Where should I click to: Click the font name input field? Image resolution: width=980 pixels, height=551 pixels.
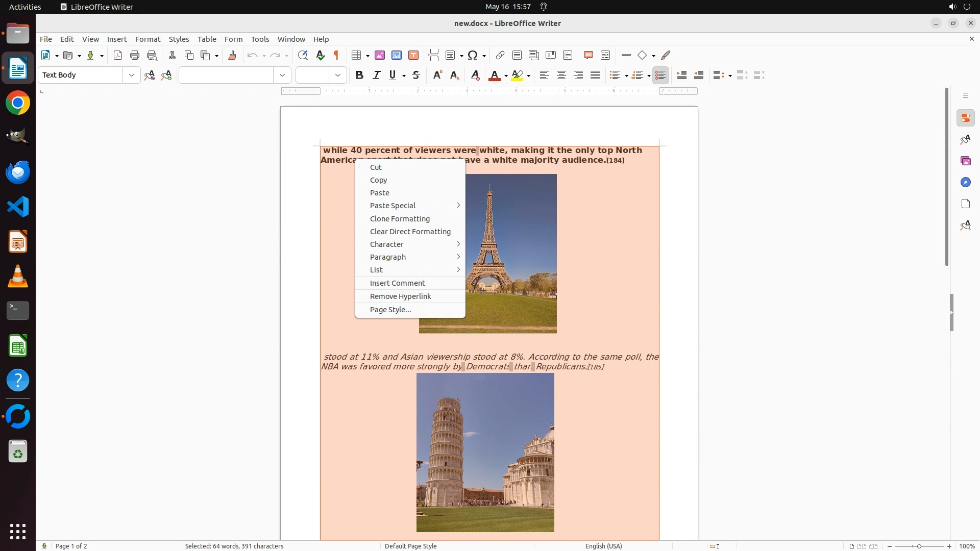[226, 75]
